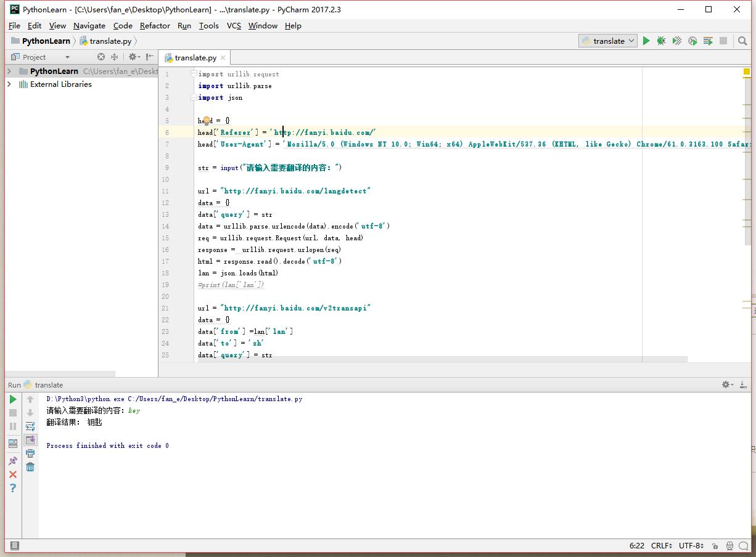Click the editor horizontal scrollbar

(432, 359)
